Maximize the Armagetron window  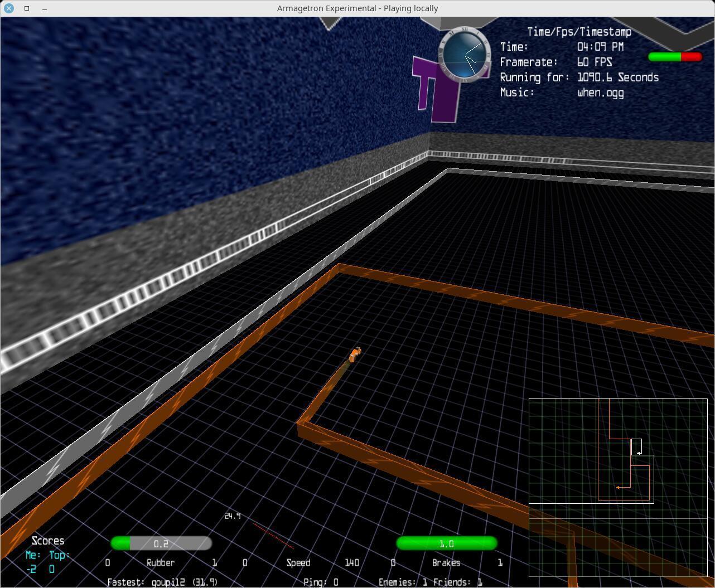coord(27,8)
